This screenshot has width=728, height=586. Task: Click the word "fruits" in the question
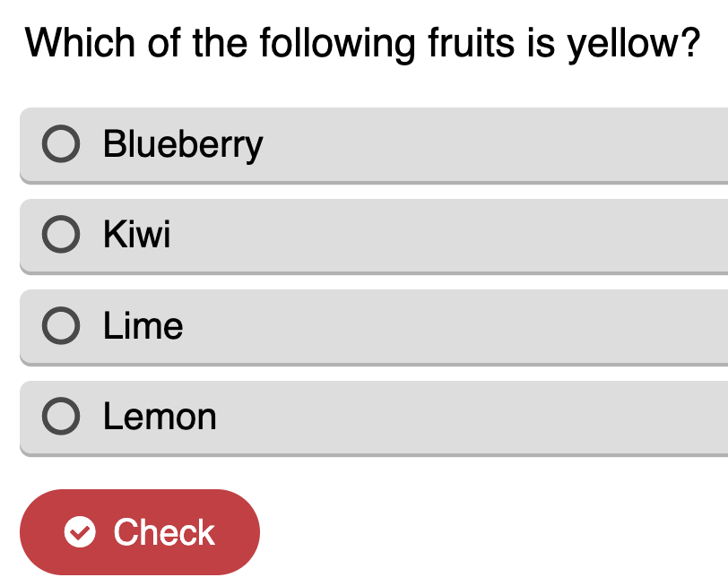click(472, 42)
